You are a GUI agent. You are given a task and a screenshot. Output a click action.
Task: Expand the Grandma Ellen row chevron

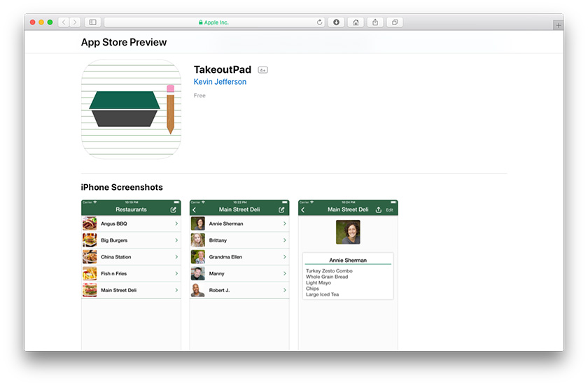pos(285,257)
